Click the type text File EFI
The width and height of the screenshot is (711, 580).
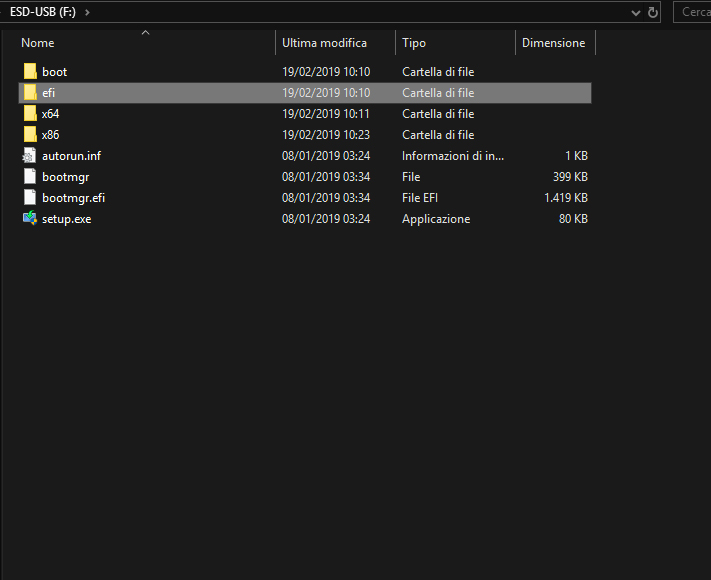pos(420,198)
